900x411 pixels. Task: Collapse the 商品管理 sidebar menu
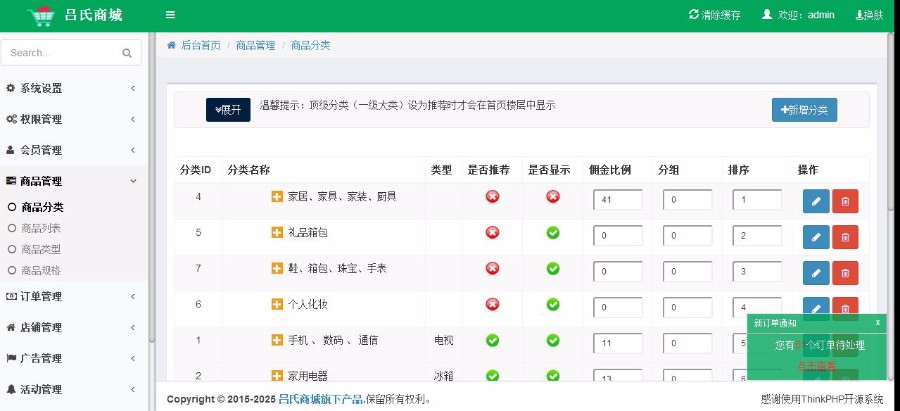pyautogui.click(x=73, y=181)
